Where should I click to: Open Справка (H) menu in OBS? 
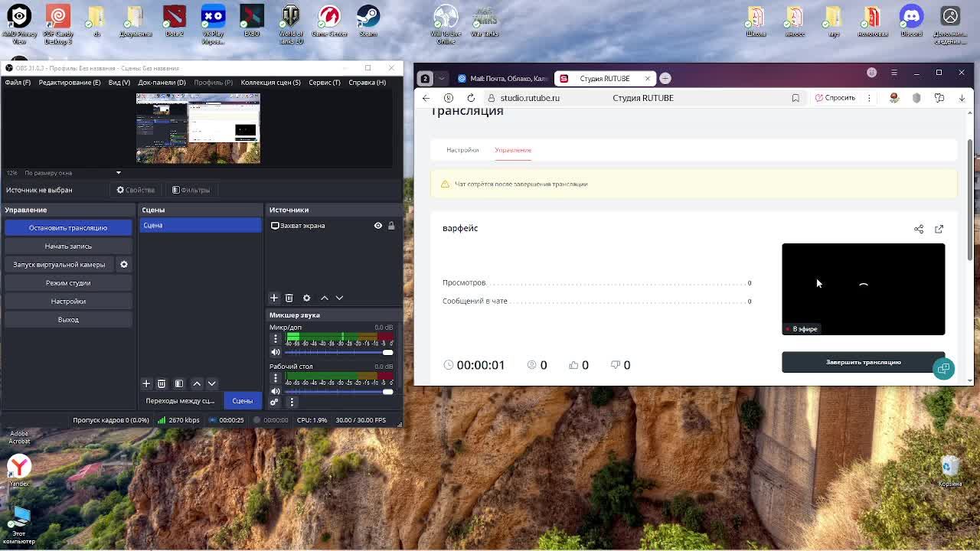point(367,83)
